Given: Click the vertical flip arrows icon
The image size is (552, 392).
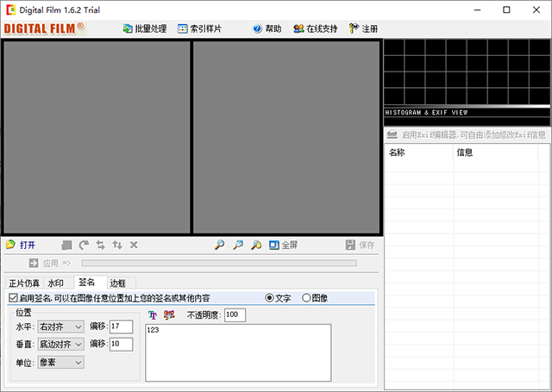Looking at the screenshot, I should click(x=117, y=245).
